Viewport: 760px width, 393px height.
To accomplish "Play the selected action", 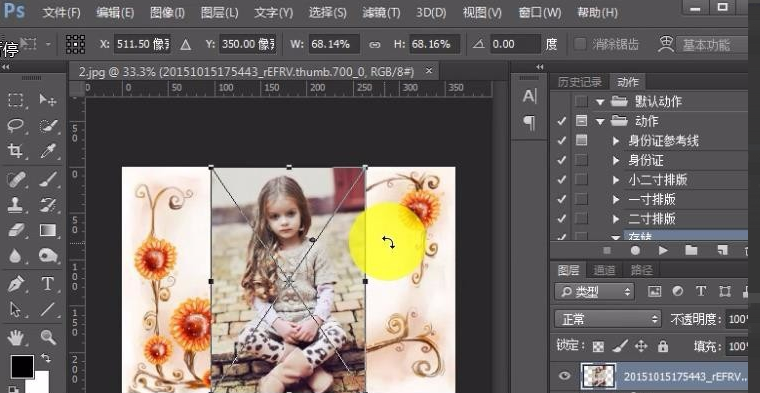I will pos(663,250).
